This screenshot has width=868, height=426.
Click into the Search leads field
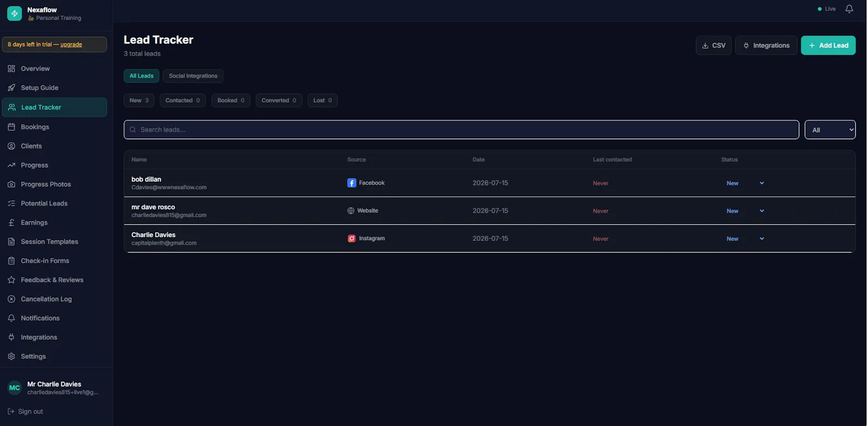pyautogui.click(x=461, y=130)
